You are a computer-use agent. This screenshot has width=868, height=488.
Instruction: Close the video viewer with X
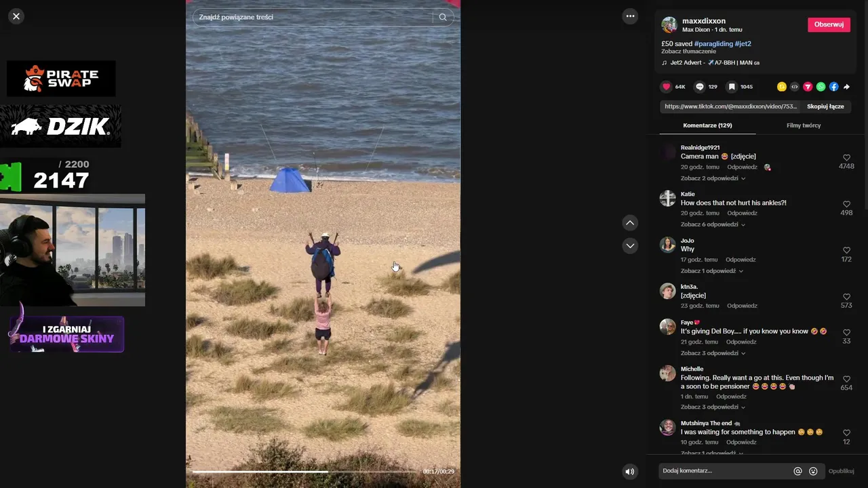(x=16, y=16)
